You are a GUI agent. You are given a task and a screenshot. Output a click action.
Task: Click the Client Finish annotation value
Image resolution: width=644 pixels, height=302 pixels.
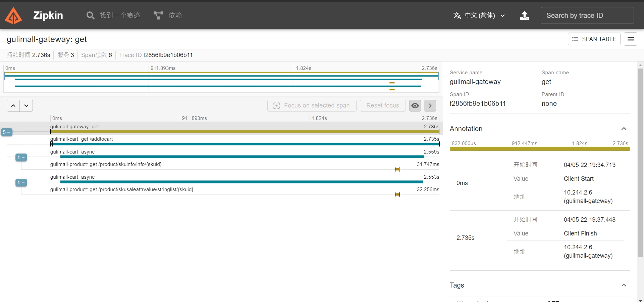tap(580, 233)
